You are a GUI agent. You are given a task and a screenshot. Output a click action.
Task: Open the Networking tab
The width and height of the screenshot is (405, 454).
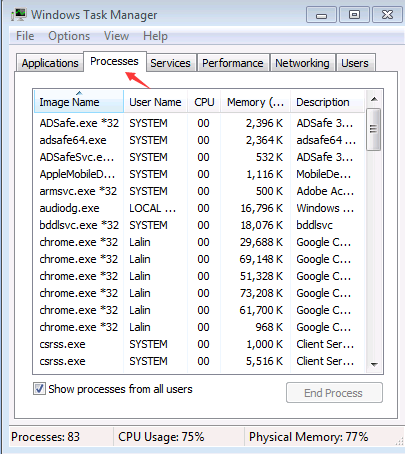(x=302, y=63)
